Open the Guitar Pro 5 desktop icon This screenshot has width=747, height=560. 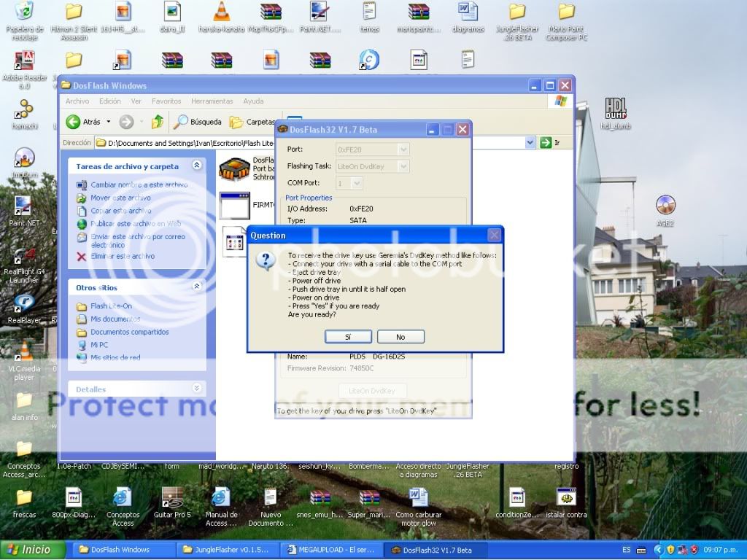point(172,498)
